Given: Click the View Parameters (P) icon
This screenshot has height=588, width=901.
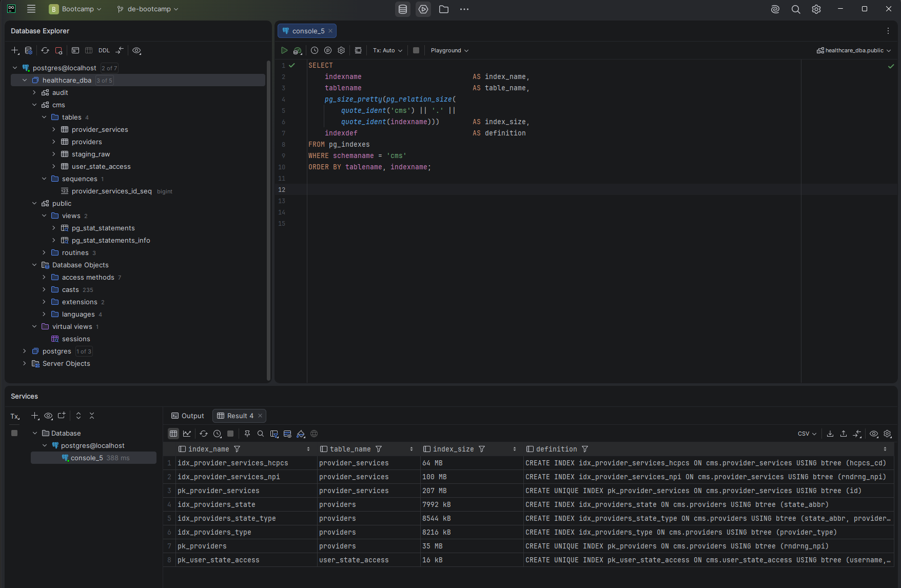Looking at the screenshot, I should 328,50.
